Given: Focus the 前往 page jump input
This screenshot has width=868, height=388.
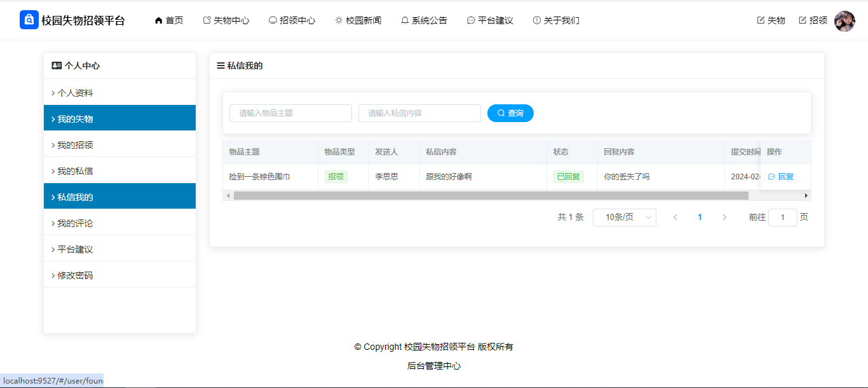Looking at the screenshot, I should point(783,218).
